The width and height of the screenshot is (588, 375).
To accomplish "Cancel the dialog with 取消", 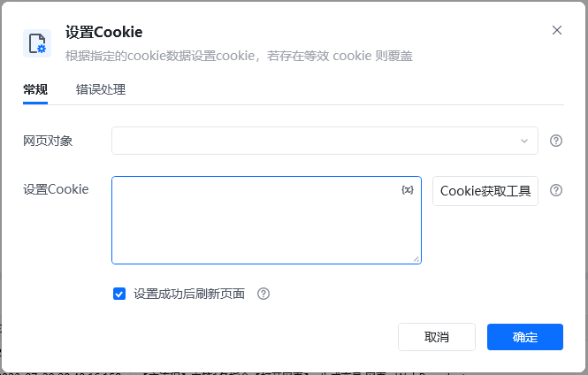I will pyautogui.click(x=437, y=337).
